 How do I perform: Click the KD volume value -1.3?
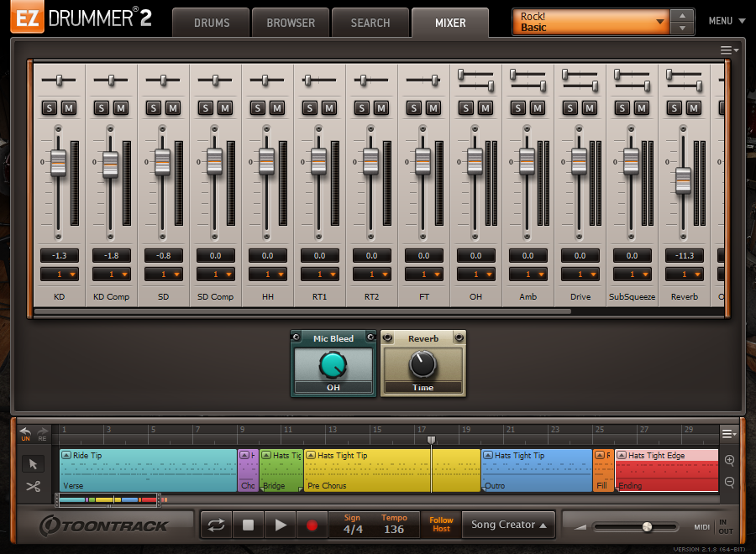click(x=60, y=256)
